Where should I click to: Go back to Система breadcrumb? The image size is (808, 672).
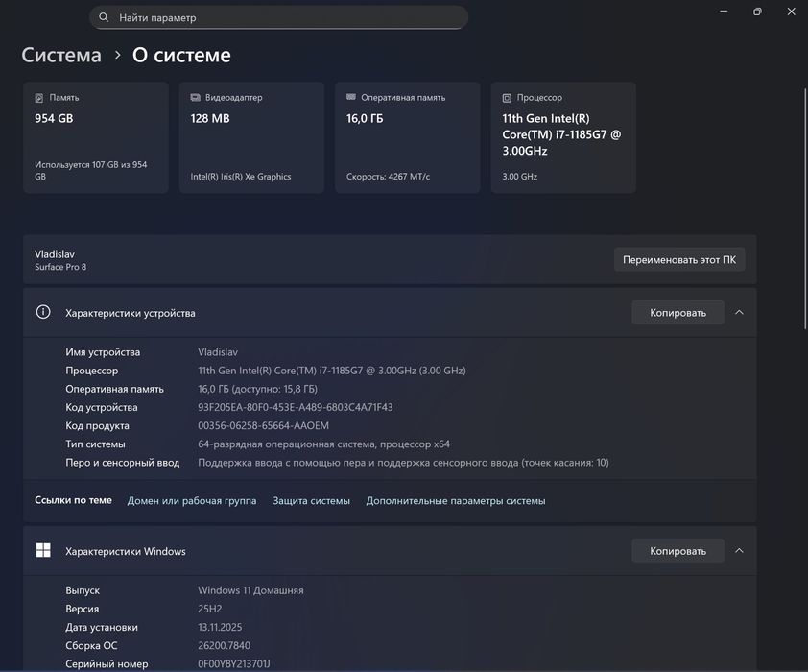coord(61,56)
